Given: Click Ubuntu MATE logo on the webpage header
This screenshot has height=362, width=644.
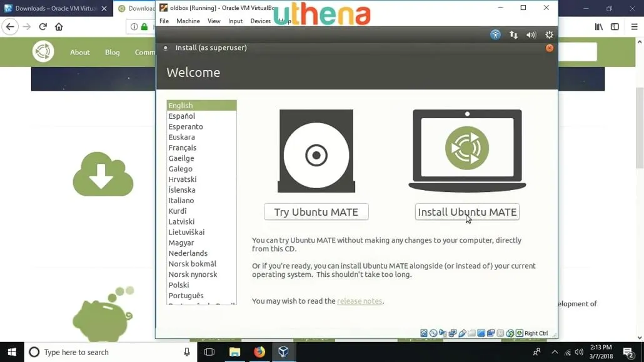Looking at the screenshot, I should 43,51.
